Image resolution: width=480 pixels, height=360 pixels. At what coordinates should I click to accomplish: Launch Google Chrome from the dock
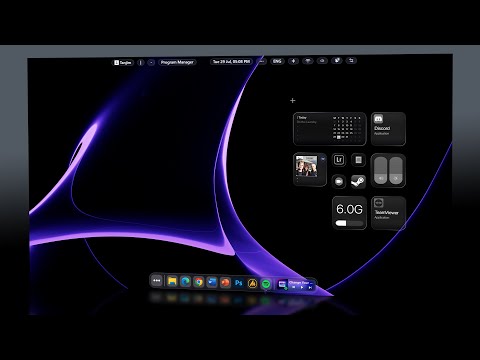click(199, 282)
